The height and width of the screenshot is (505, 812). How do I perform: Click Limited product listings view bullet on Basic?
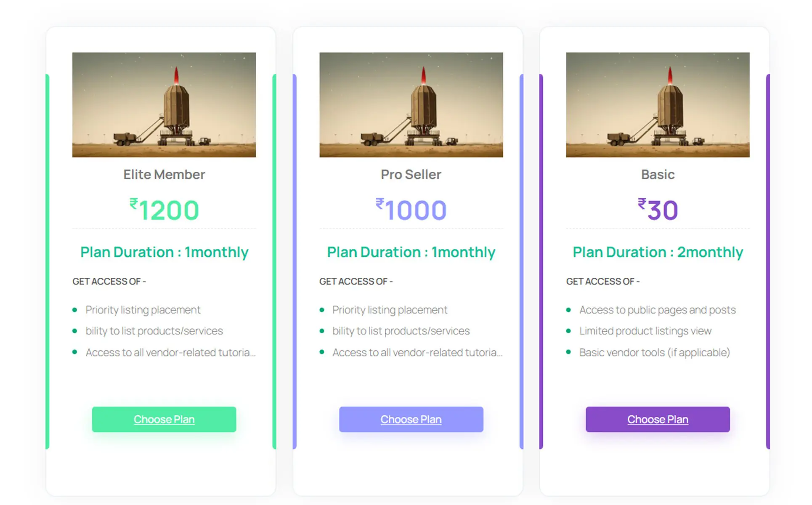click(x=645, y=331)
